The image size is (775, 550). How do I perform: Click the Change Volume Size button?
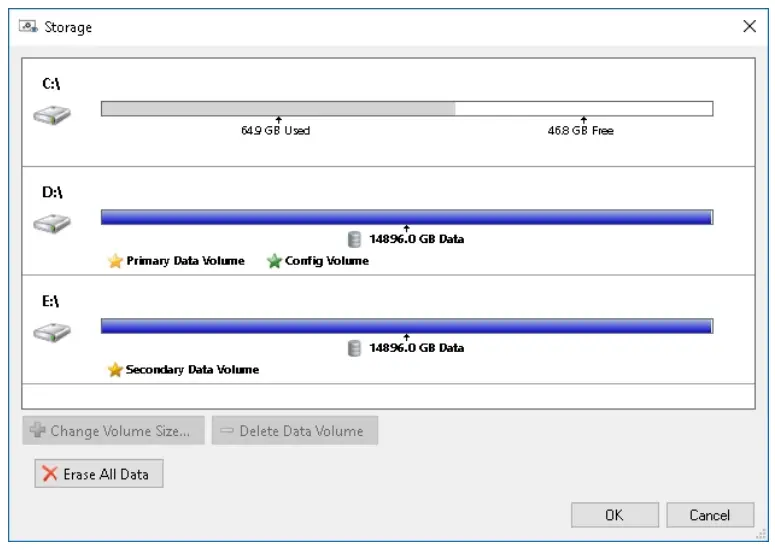[113, 431]
